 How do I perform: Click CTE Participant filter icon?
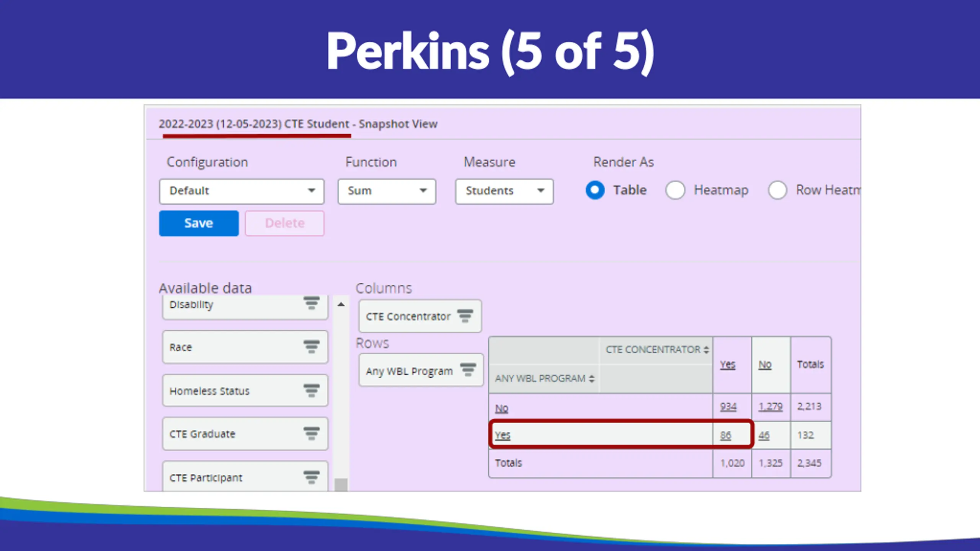tap(312, 477)
